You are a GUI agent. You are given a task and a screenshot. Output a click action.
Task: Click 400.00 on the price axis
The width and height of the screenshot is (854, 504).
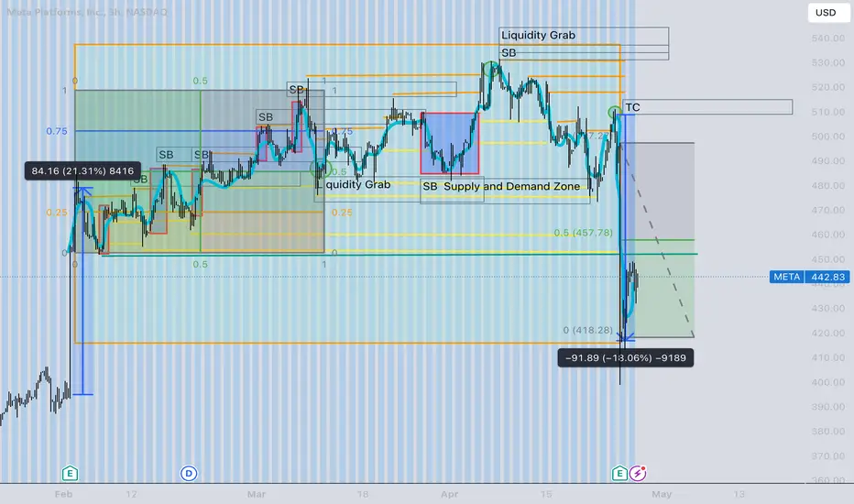[827, 382]
